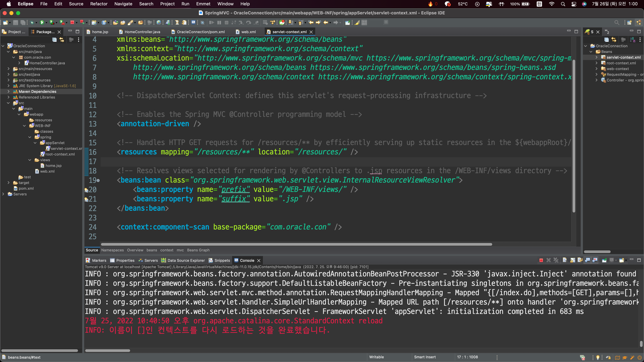Click the Clear Console icon

pos(565,260)
